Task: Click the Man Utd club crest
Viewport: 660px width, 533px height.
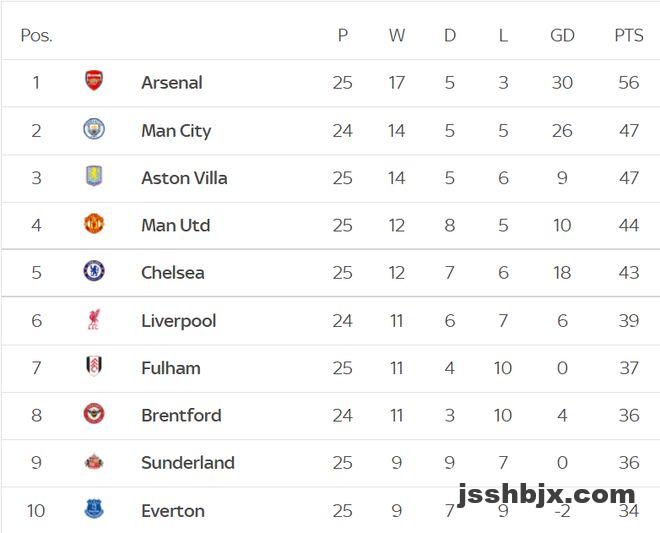Action: coord(94,224)
